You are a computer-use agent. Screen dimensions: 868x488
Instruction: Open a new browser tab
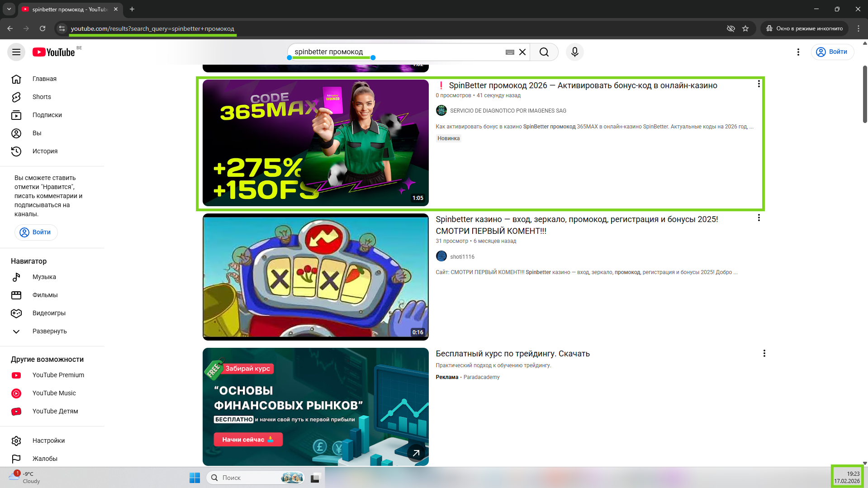pyautogui.click(x=132, y=9)
